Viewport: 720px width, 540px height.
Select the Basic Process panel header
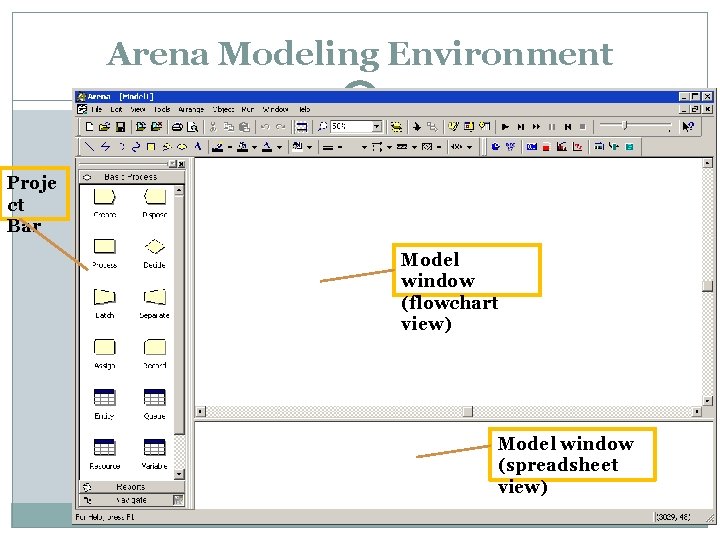[132, 177]
